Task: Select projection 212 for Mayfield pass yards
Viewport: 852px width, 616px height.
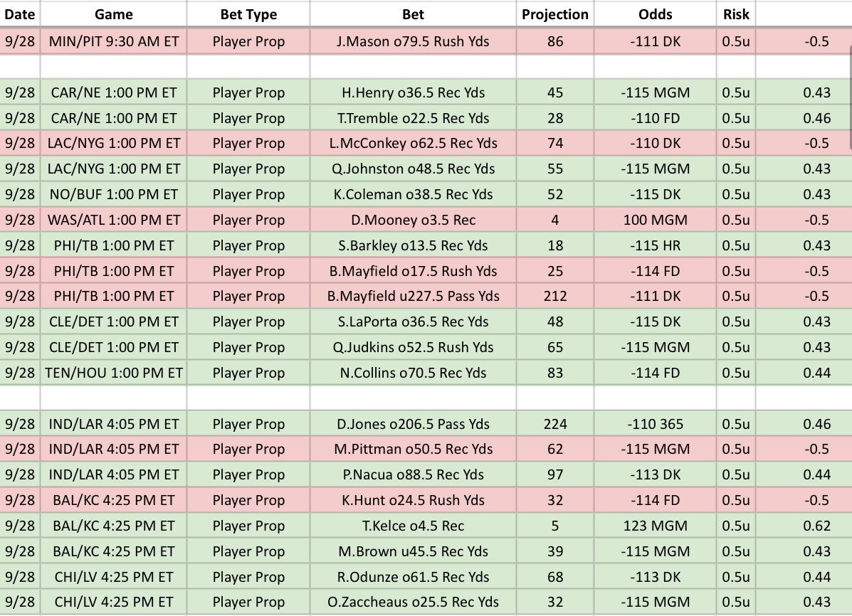Action: click(x=554, y=296)
